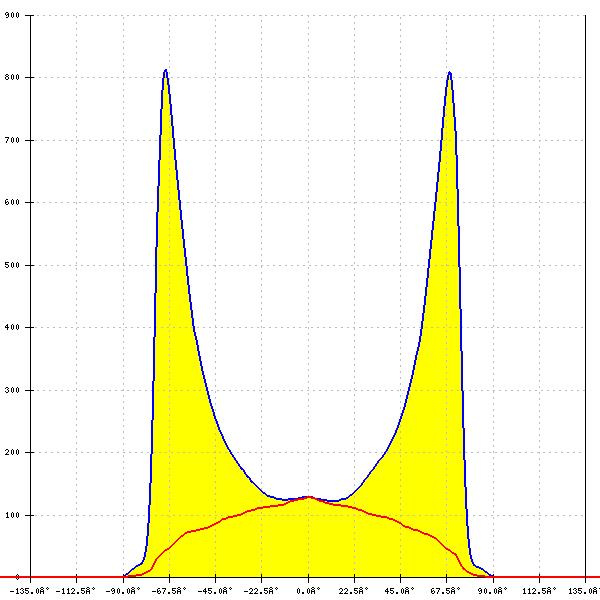Select the -67.5° x-axis label
This screenshot has height=600, width=600.
170,590
